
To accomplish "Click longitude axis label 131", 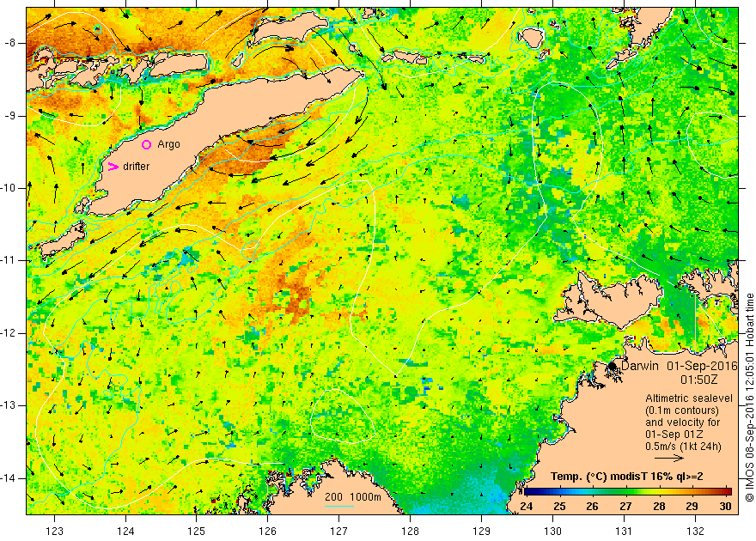I will click(625, 532).
